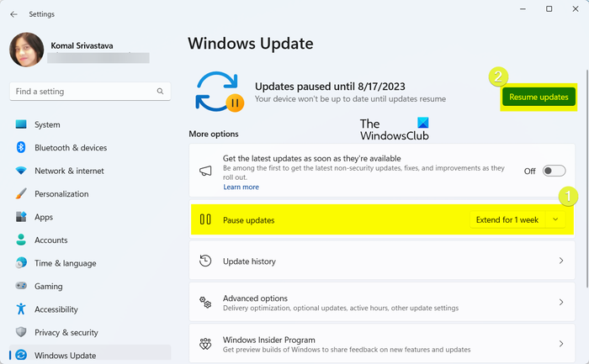This screenshot has height=364, width=589.
Task: Click the vertical scrollbar on the right
Action: point(586,178)
